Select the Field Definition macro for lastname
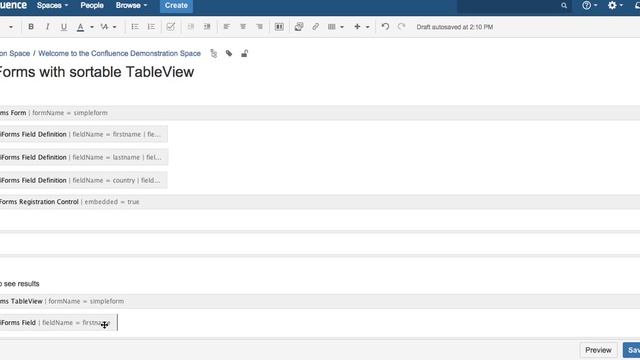This screenshot has width=640, height=360. click(x=84, y=157)
